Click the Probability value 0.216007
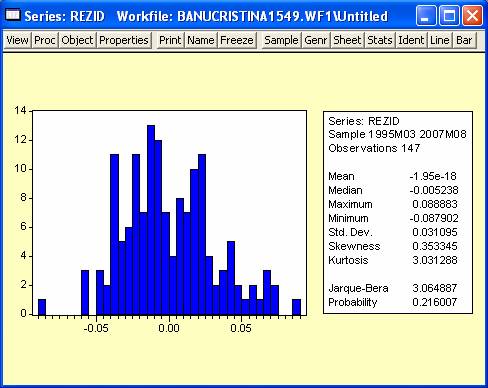The height and width of the screenshot is (388, 488). (x=435, y=302)
